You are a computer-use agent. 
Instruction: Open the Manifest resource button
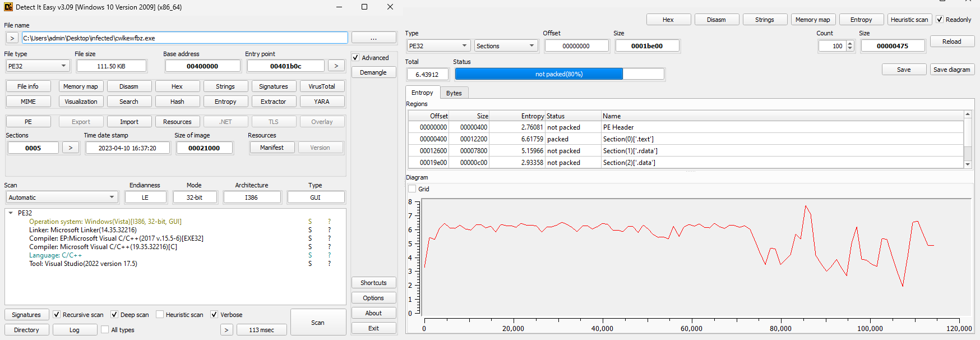click(x=272, y=148)
